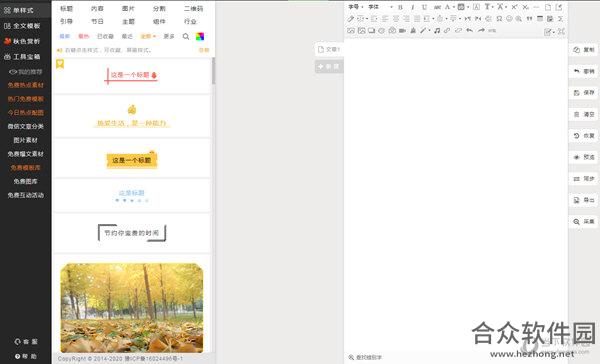Screen dimensions: 600x364
Task: Select the 内容 style category tab
Action: point(97,8)
